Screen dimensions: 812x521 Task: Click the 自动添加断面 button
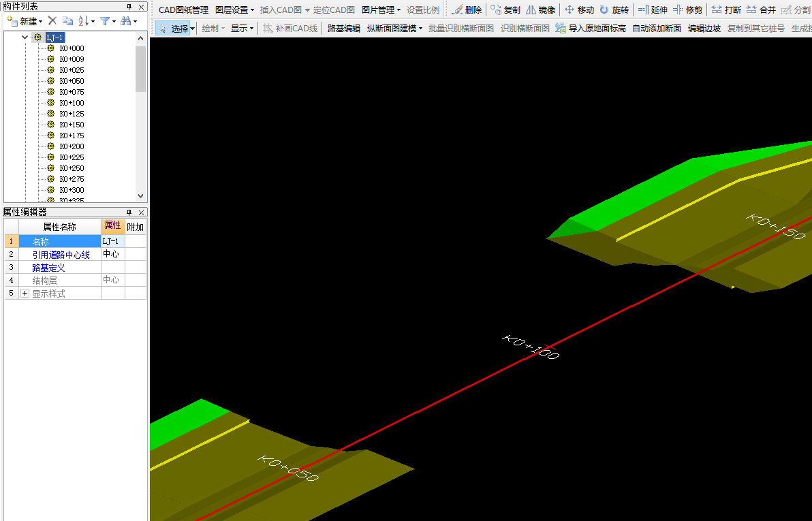click(x=656, y=29)
